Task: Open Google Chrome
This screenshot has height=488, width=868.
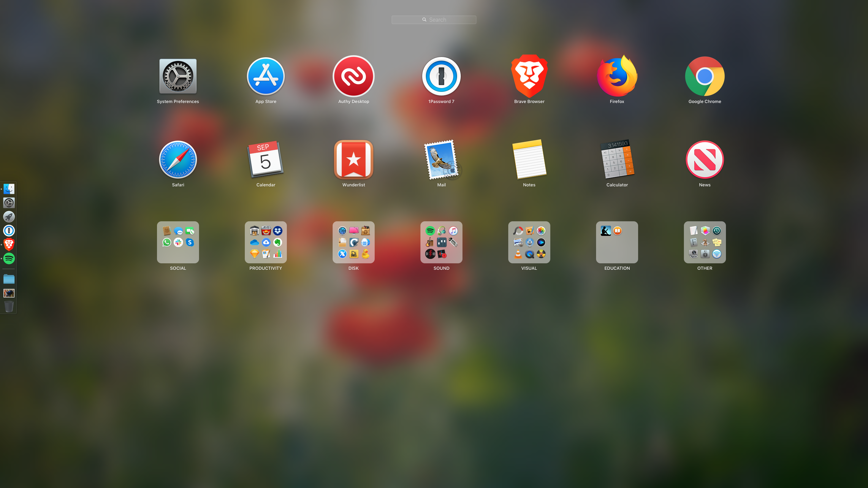Action: coord(705,77)
